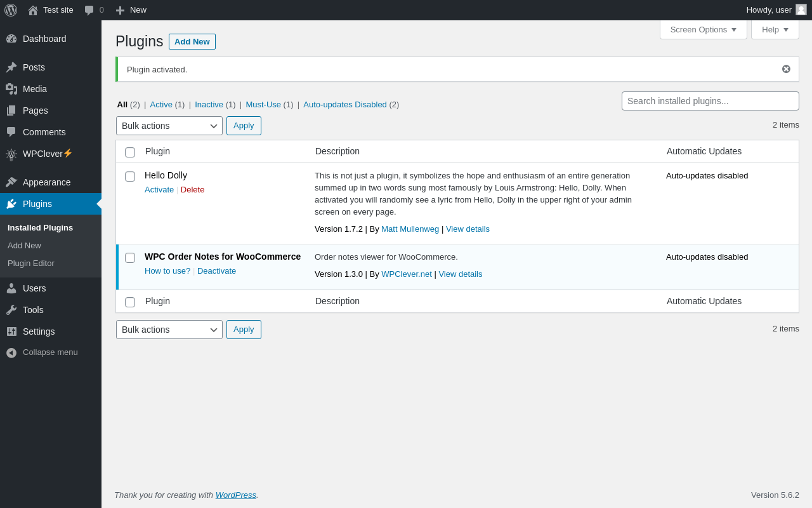Click the Plugins plug icon

pyautogui.click(x=11, y=204)
